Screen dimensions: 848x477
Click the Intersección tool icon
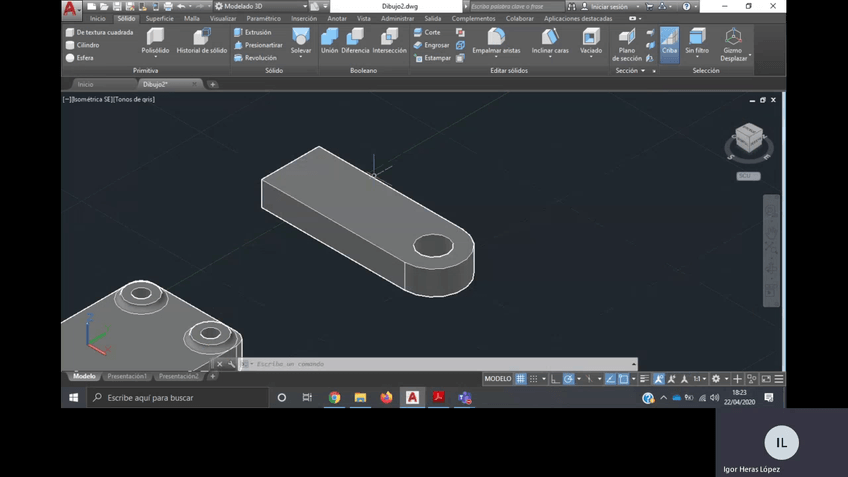389,40
